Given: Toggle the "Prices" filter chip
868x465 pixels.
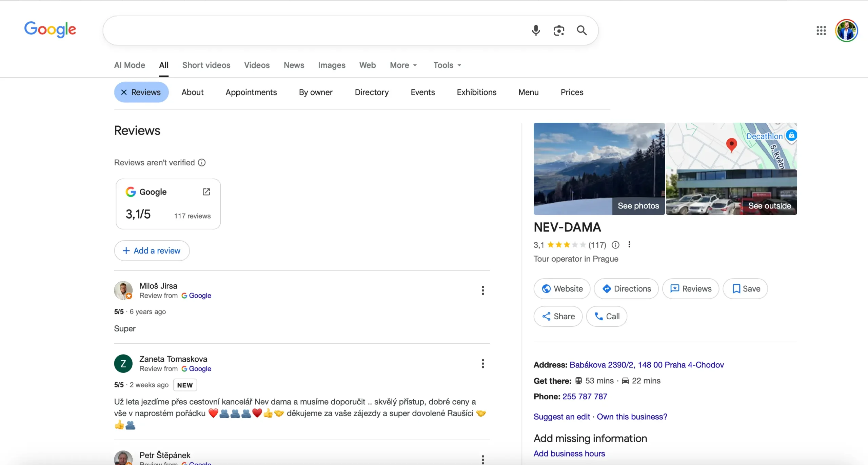Looking at the screenshot, I should (572, 92).
